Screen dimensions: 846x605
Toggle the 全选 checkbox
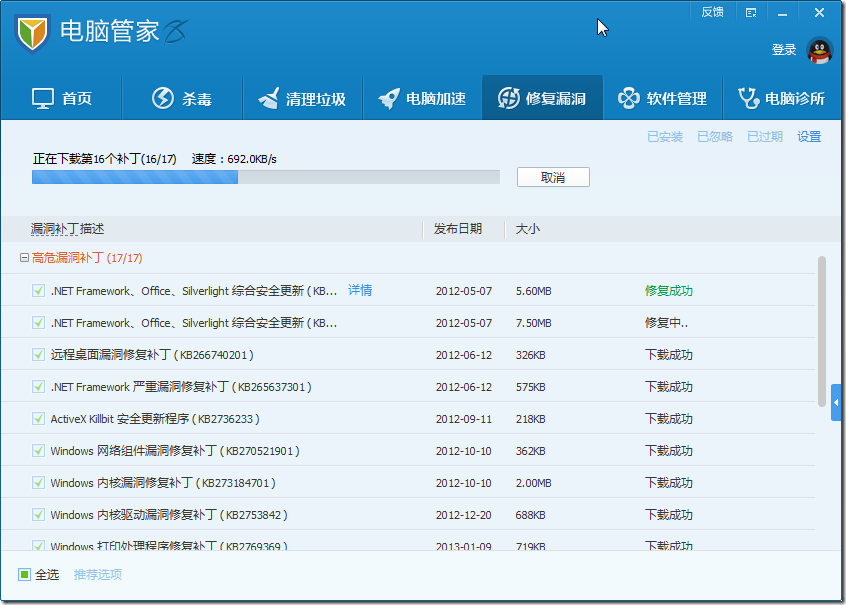[24, 574]
